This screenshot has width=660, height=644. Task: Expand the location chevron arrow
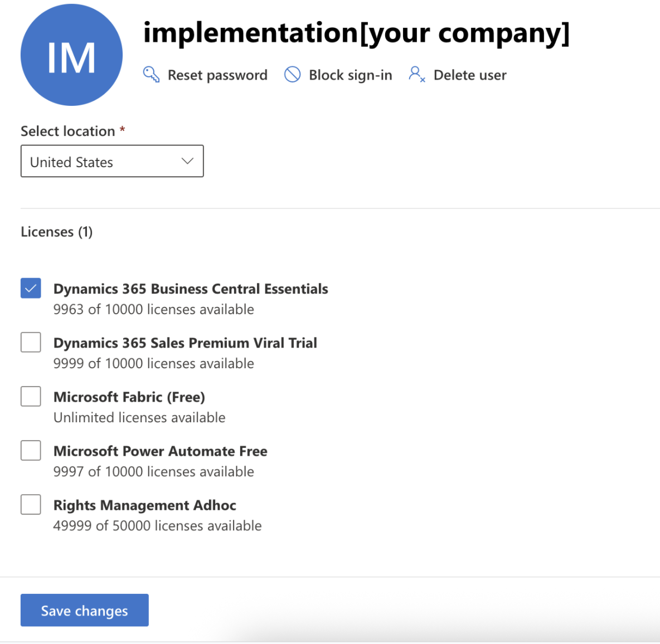(187, 161)
